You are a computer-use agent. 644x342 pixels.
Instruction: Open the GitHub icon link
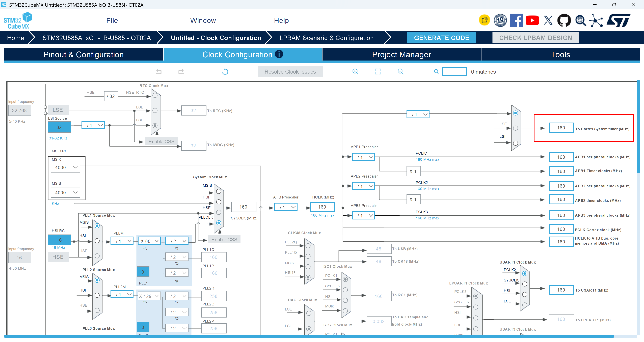(x=564, y=20)
